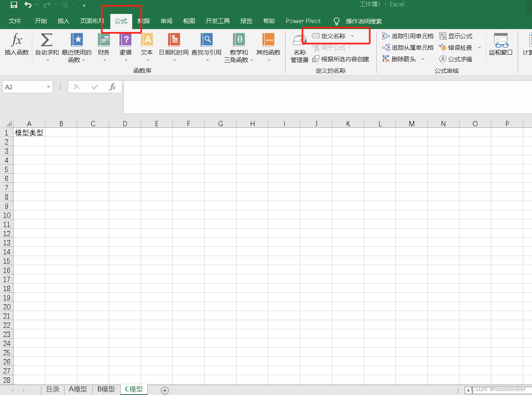
Task: Add a new sheet with the plus icon
Action: (165, 391)
